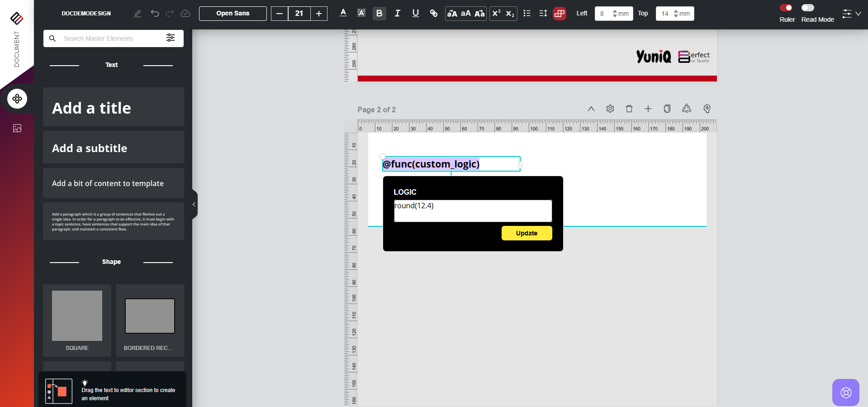
Task: Toggle bold formatting off
Action: coord(379,14)
